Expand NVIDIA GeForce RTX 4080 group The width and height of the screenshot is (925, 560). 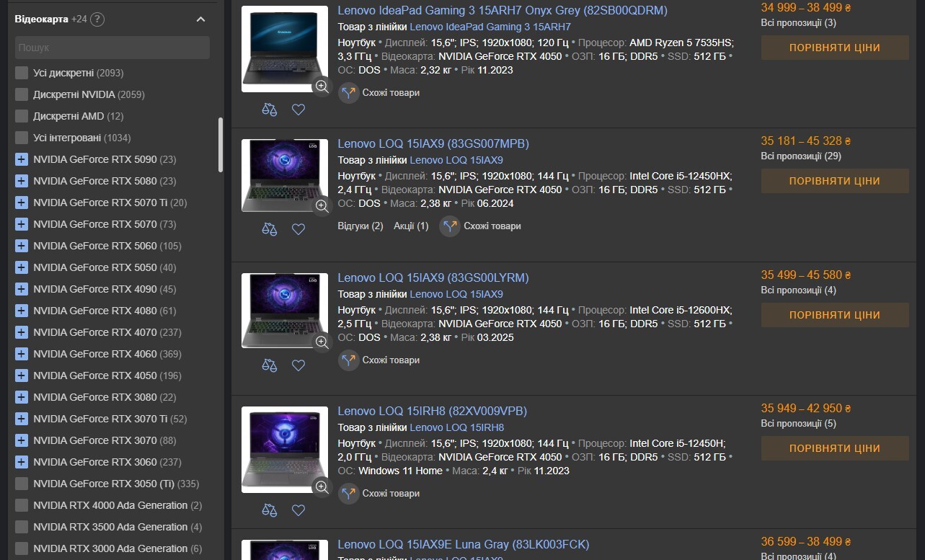click(22, 311)
